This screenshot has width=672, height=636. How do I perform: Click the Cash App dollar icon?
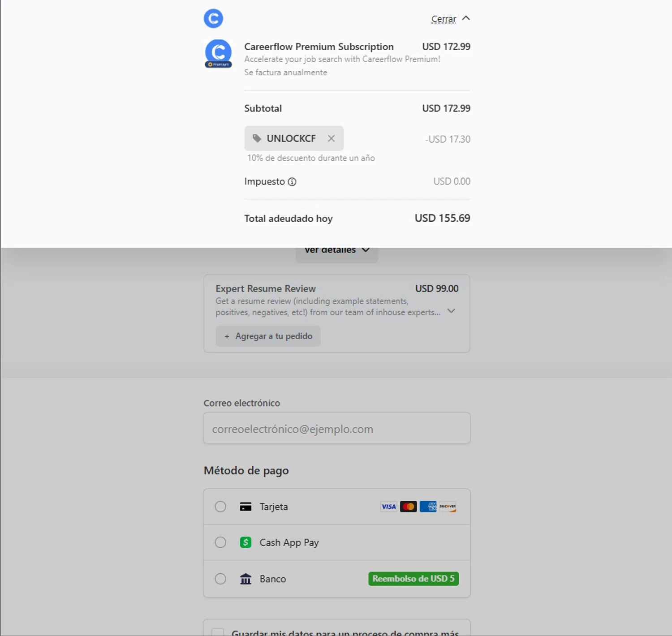point(246,542)
